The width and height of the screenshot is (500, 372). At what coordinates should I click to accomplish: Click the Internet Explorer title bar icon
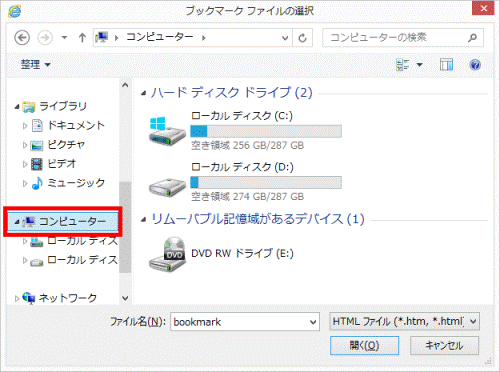pos(15,11)
